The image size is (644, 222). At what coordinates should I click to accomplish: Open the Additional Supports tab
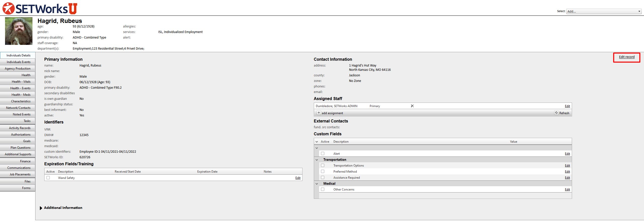18,154
